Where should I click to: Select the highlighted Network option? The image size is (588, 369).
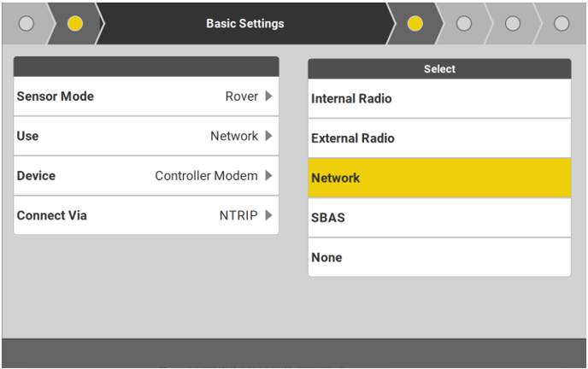point(439,178)
